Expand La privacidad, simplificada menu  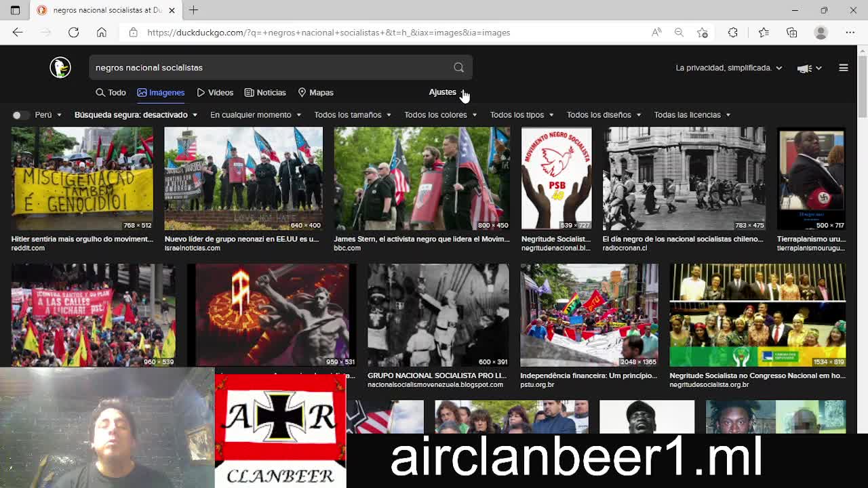pos(729,68)
